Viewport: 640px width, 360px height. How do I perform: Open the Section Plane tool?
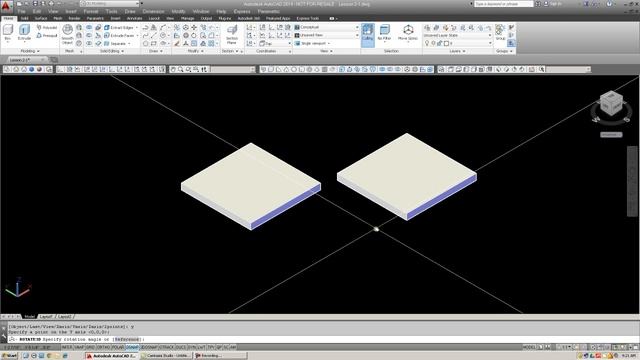(232, 34)
